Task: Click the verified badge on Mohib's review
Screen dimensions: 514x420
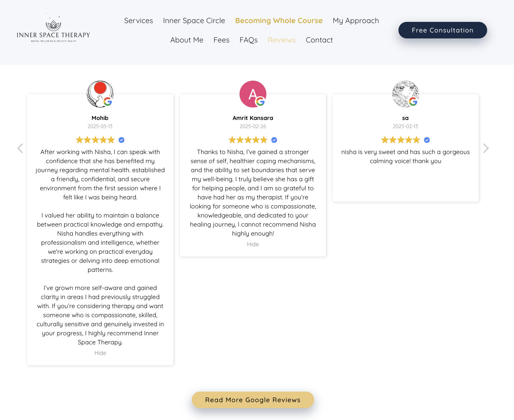Action: click(121, 140)
